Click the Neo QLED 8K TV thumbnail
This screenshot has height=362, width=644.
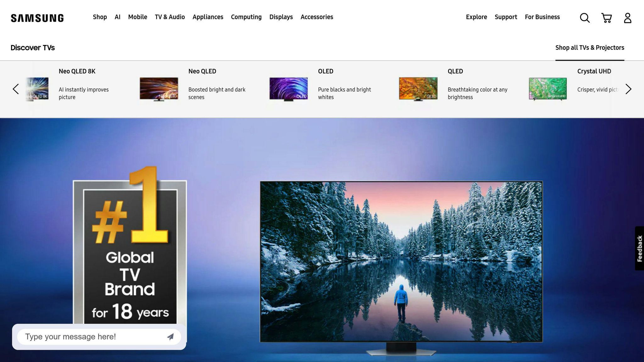tap(37, 89)
